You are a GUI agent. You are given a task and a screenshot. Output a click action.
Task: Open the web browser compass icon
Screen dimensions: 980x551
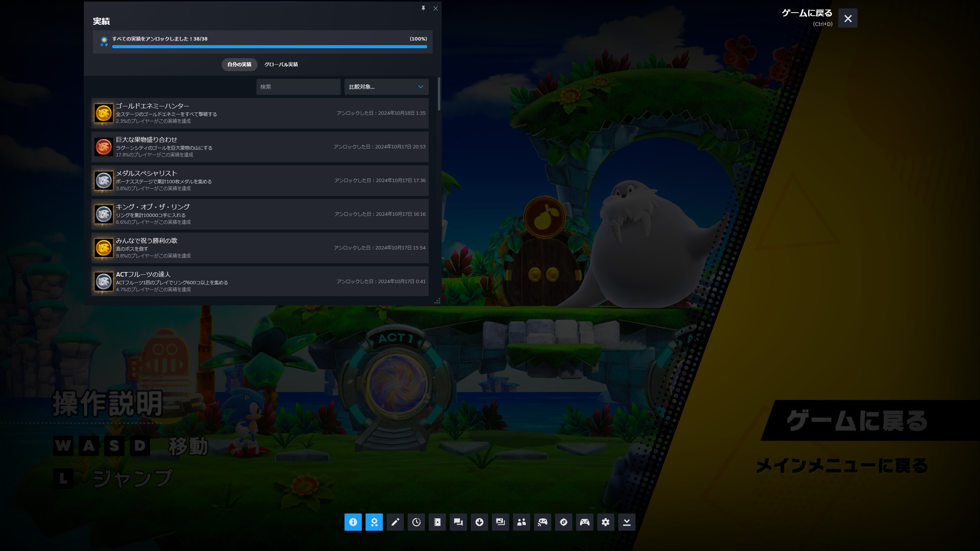pyautogui.click(x=563, y=522)
